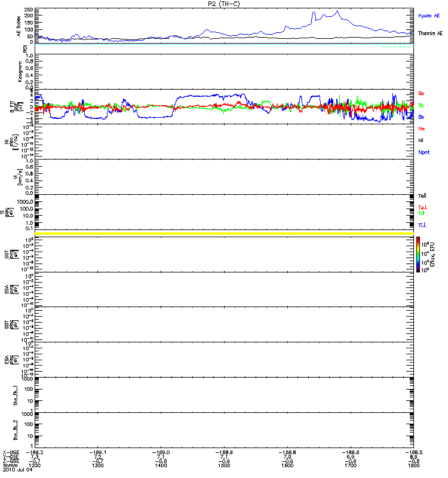Viewport: 448px width, 478px height.
Task: Click the "1700" time tick label
Action: pyautogui.click(x=351, y=465)
